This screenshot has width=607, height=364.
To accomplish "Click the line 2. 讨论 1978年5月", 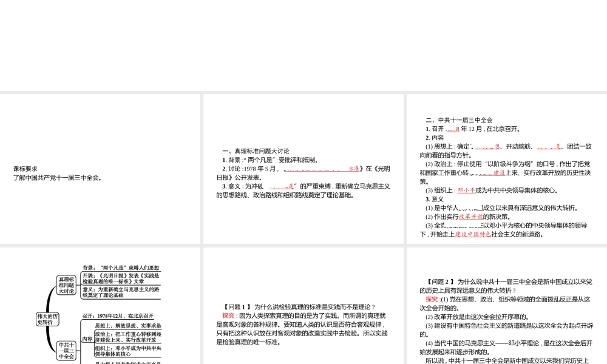I will [x=306, y=169].
